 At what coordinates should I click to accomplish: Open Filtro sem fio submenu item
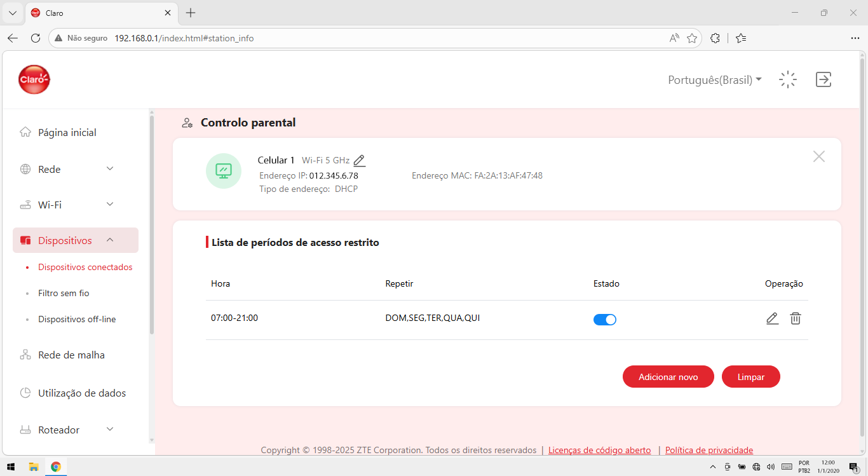64,293
